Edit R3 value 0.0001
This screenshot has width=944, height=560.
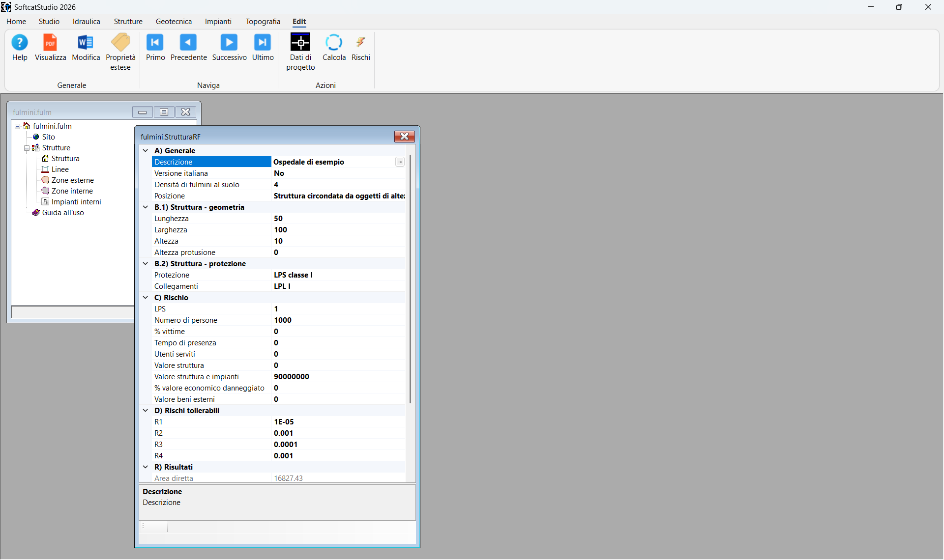pyautogui.click(x=339, y=445)
